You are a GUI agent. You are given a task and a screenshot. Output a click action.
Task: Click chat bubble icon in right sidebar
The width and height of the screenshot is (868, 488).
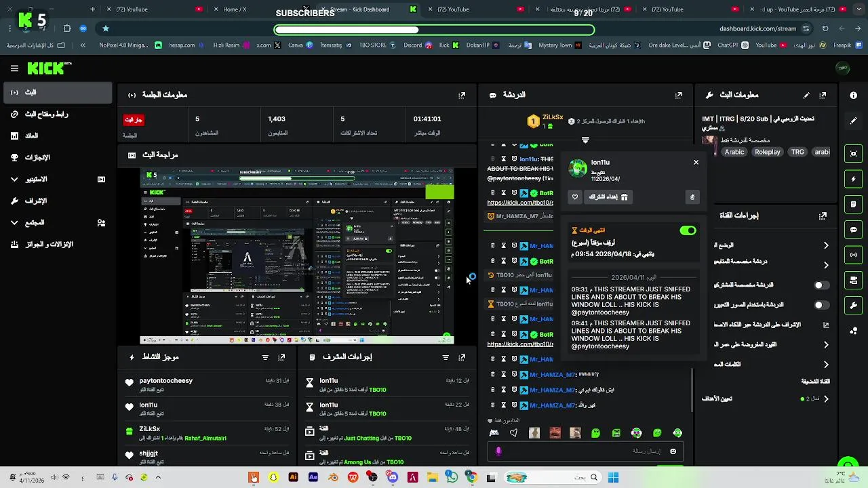(854, 230)
